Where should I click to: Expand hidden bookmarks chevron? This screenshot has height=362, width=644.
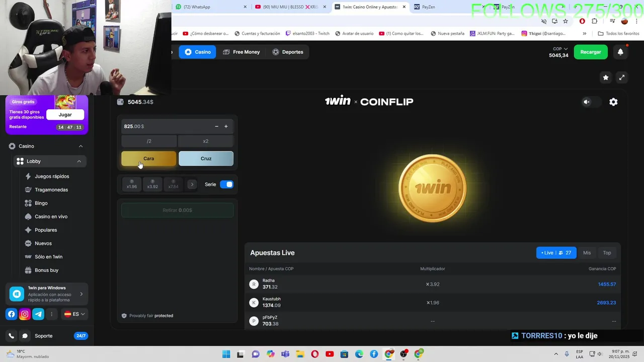(585, 34)
